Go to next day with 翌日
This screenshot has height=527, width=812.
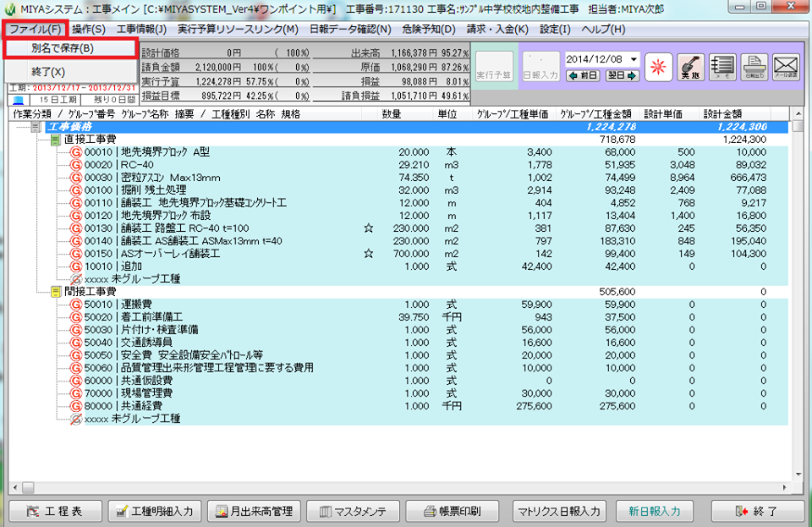coord(622,75)
